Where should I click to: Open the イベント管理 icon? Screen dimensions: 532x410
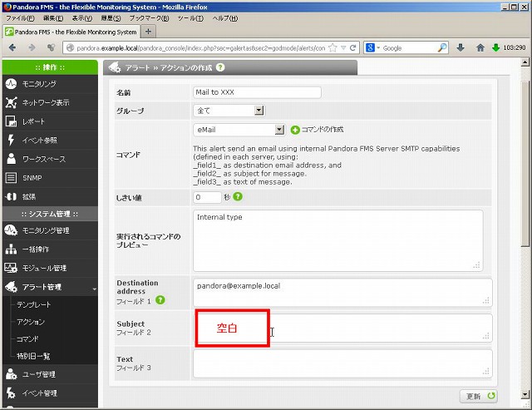click(x=11, y=393)
